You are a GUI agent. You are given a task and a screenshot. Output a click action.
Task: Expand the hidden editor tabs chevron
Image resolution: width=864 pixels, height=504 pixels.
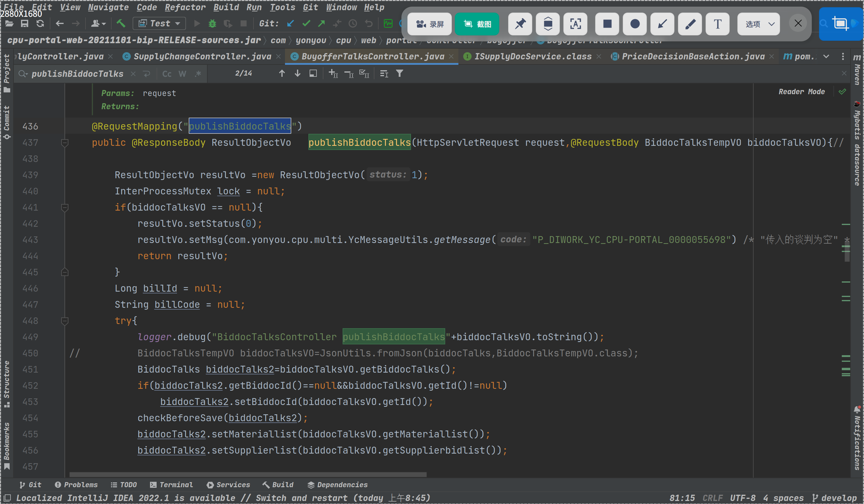tap(826, 57)
